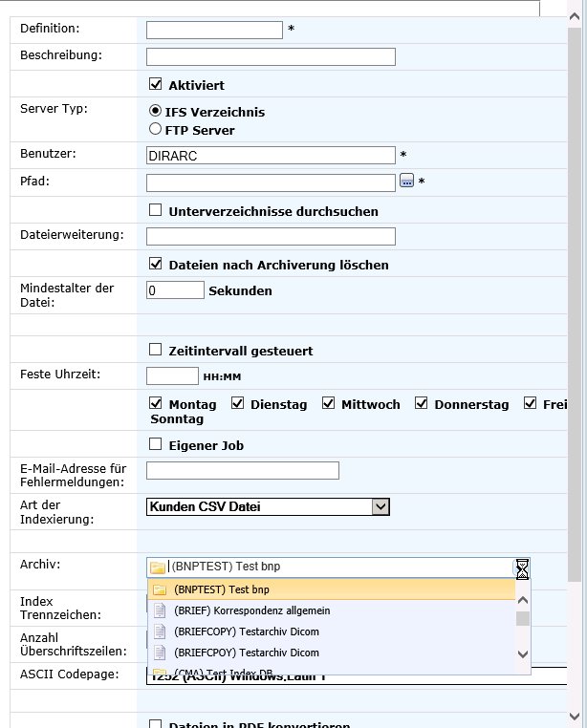
Task: Select IFS Verzeichnis radio button
Action: (x=155, y=111)
